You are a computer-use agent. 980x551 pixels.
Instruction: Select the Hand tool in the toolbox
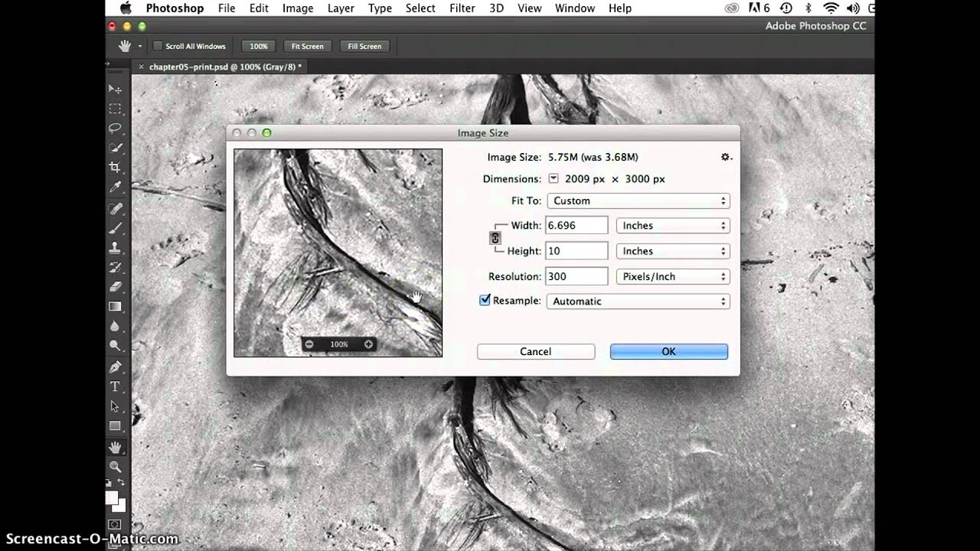[x=116, y=446]
